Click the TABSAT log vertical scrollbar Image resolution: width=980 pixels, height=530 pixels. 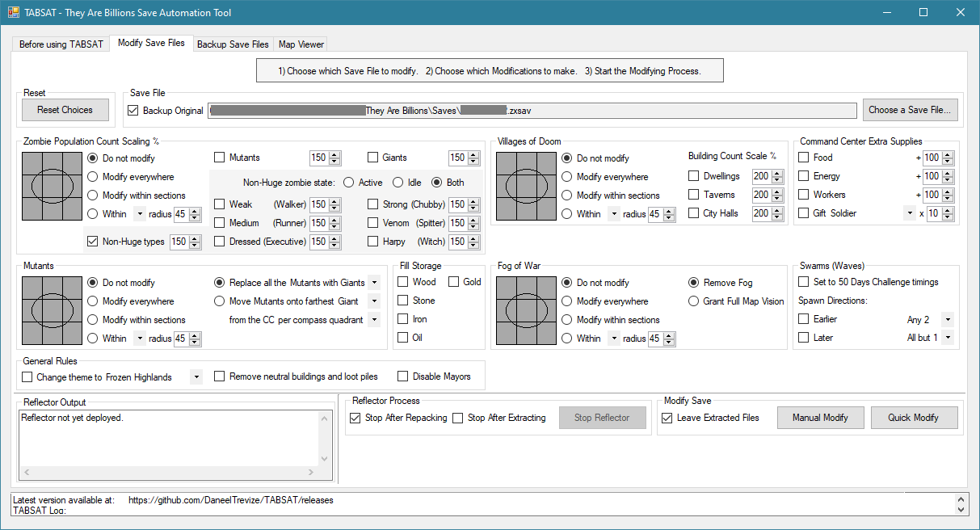tap(961, 504)
